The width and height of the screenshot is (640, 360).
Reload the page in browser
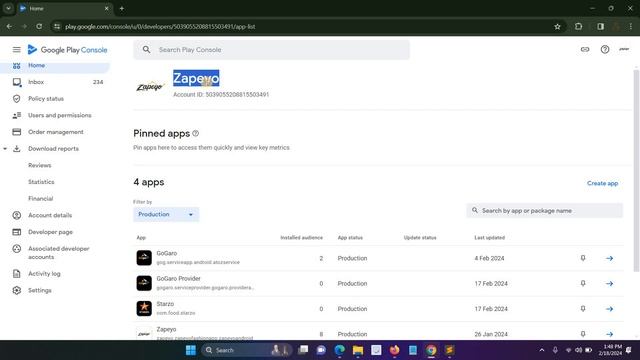pos(39,27)
